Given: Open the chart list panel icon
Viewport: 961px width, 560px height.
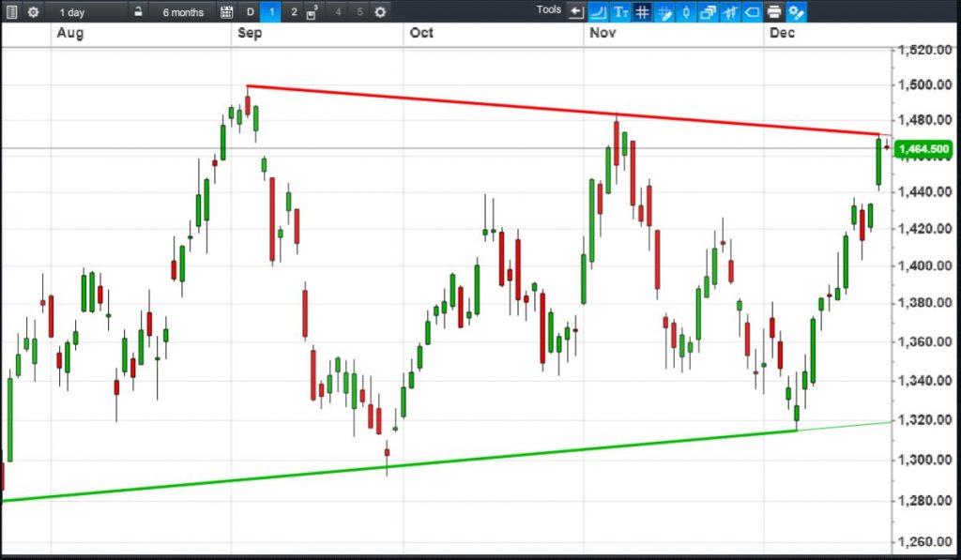Looking at the screenshot, I should point(11,11).
